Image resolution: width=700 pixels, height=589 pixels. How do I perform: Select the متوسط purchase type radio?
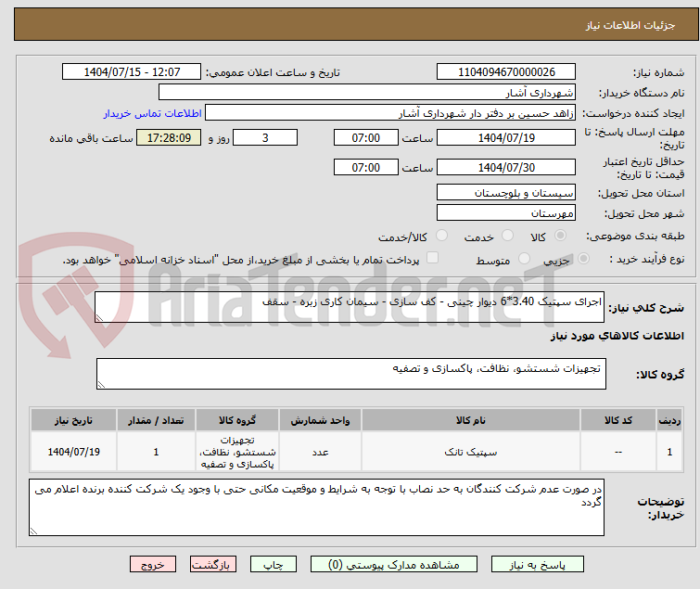[524, 259]
